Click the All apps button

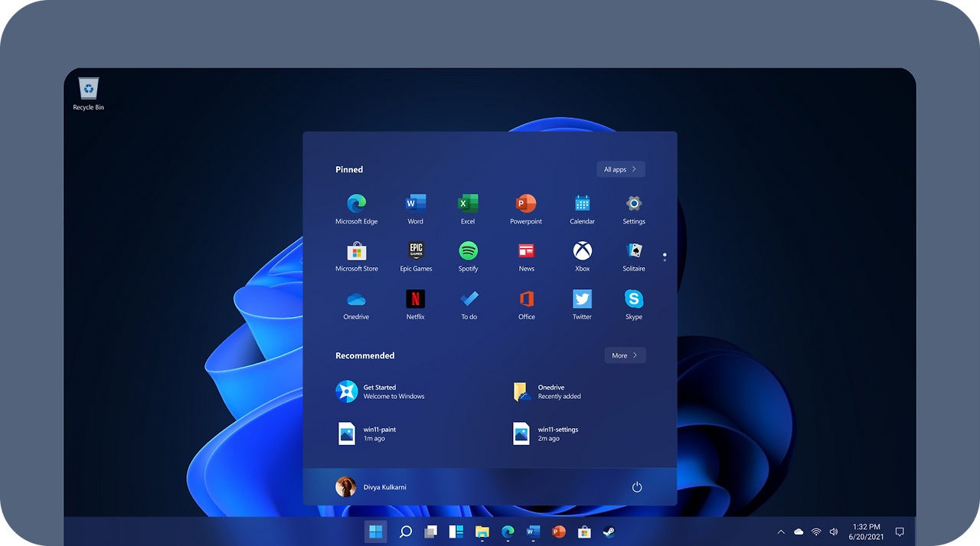pyautogui.click(x=621, y=169)
